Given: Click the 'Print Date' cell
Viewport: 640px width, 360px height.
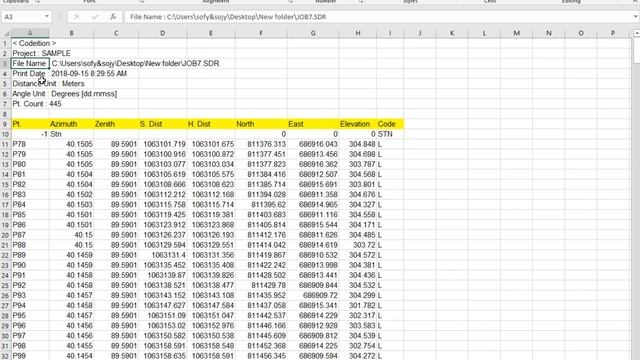Looking at the screenshot, I should pos(30,73).
